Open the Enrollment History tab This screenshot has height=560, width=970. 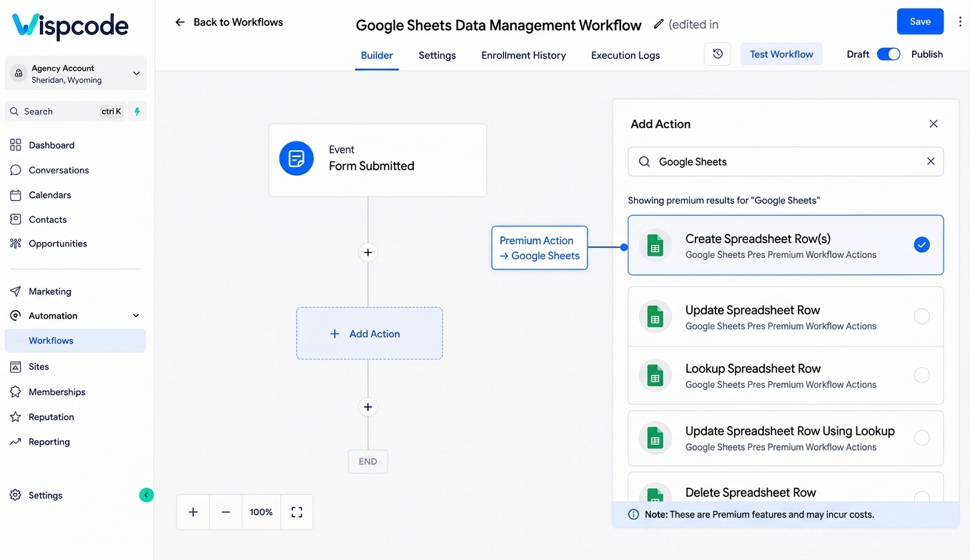pos(523,55)
